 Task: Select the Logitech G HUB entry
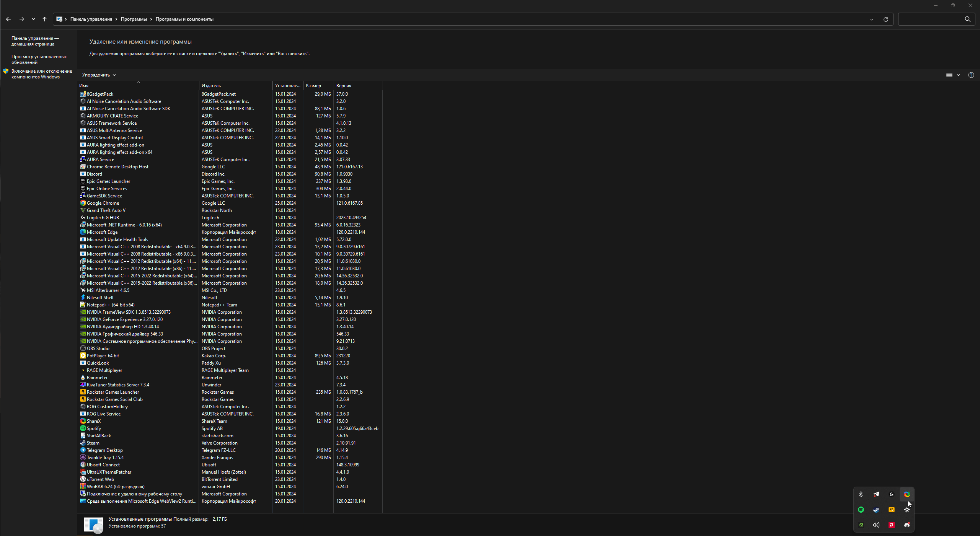click(230, 218)
